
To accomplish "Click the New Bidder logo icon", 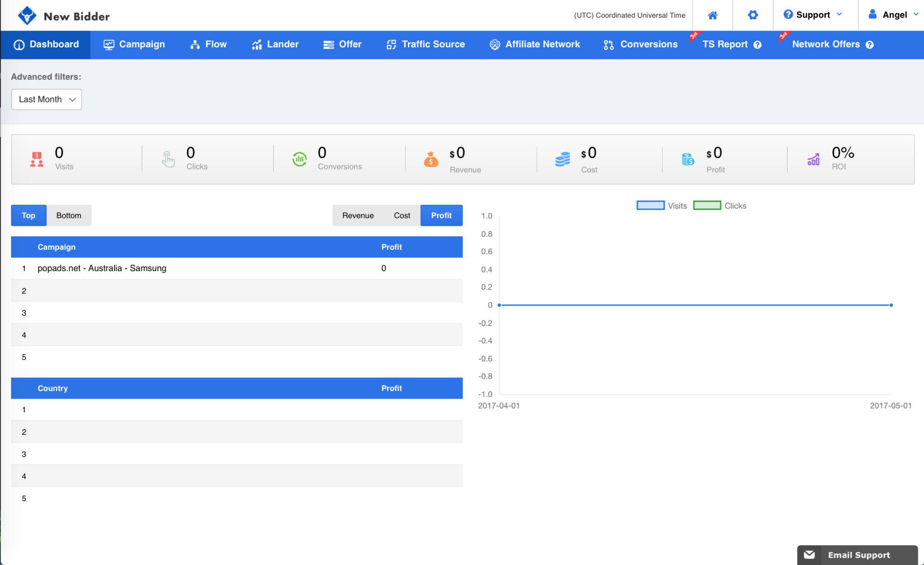I will 27,16.
